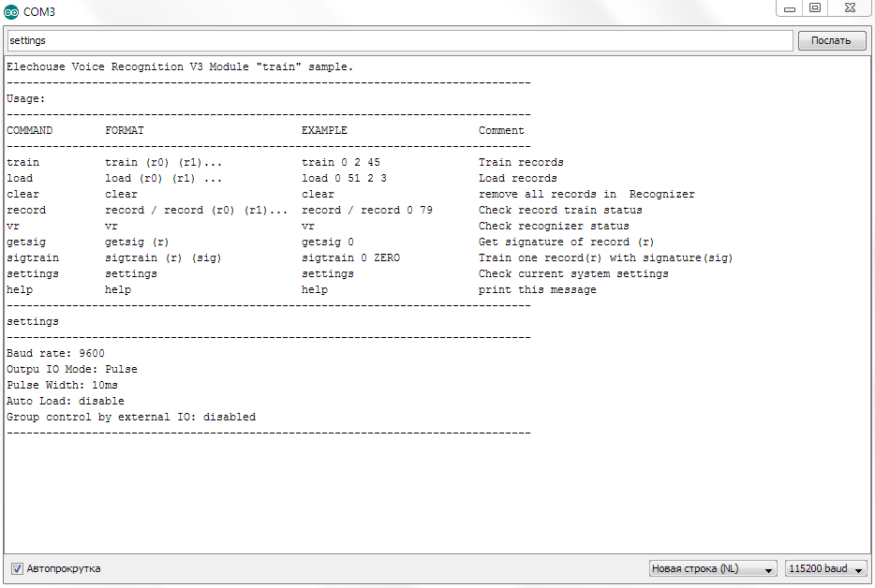Viewport: 875px width, 588px height.
Task: Click the Послать send button
Action: click(x=832, y=40)
